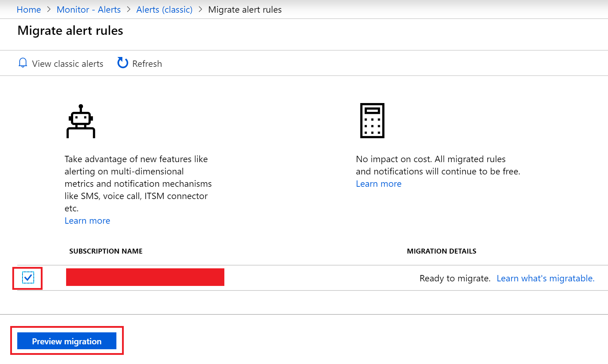The width and height of the screenshot is (608, 364).
Task: Click the bell icon for classic alerts
Action: [23, 63]
